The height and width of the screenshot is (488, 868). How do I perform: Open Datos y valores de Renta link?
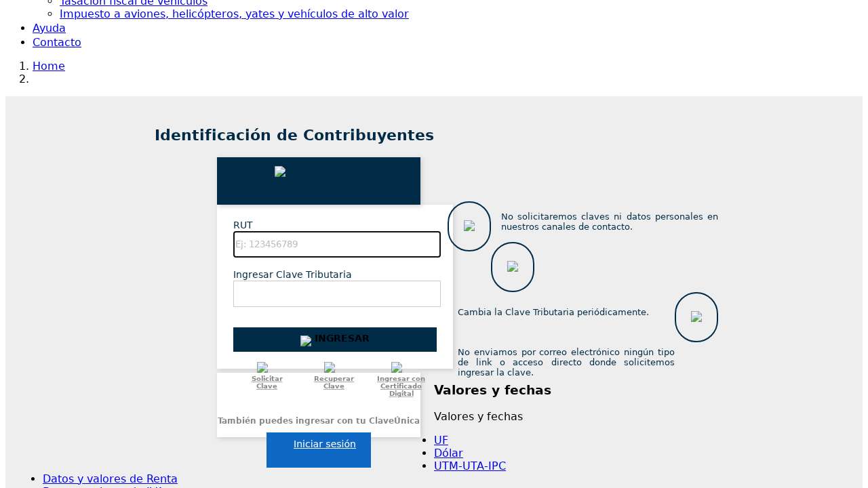pos(110,479)
